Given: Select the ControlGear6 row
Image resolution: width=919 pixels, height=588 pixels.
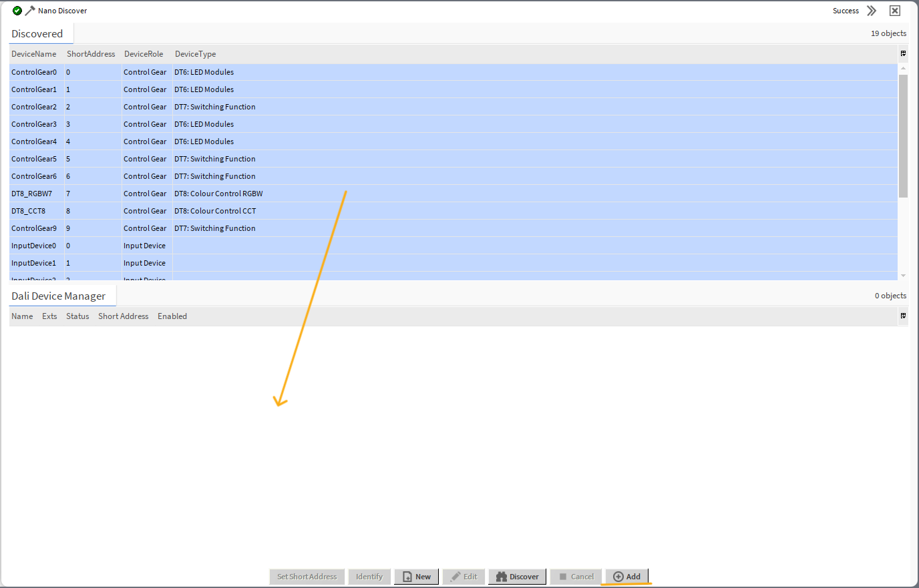Looking at the screenshot, I should (453, 176).
